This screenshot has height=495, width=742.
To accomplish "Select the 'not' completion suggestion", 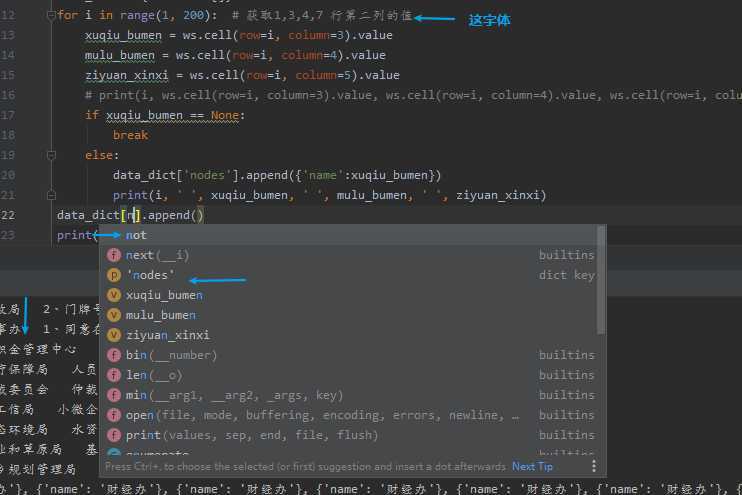I will coord(350,235).
